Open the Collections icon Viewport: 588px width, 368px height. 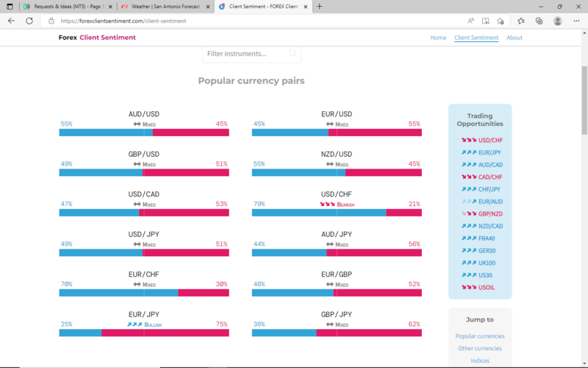click(539, 21)
